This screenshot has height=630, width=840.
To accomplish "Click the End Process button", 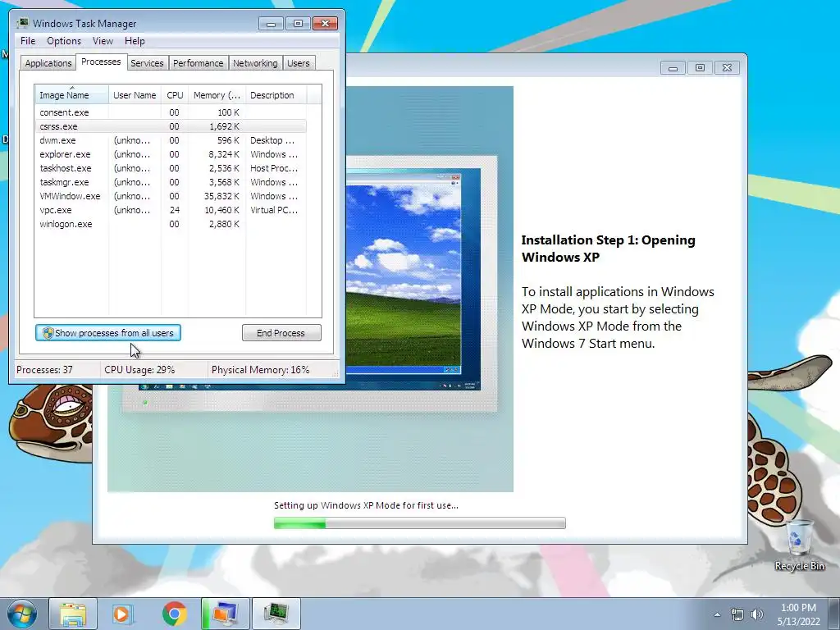I will [281, 333].
